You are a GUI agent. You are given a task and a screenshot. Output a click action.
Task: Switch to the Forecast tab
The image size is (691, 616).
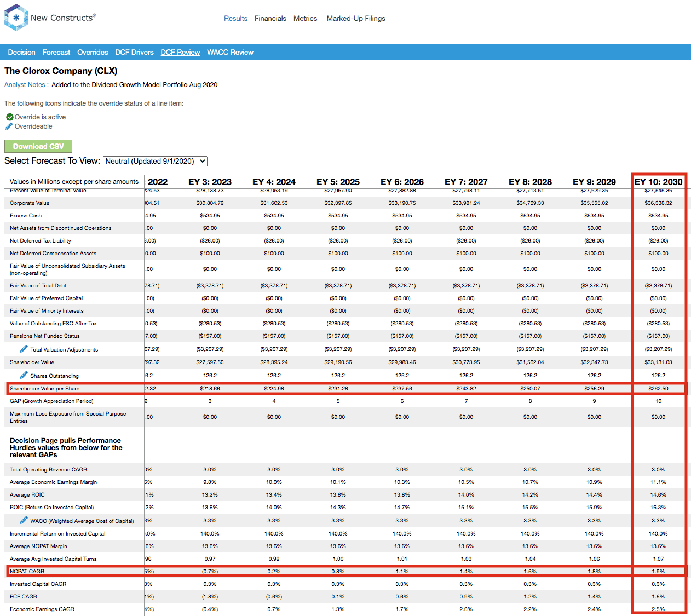pyautogui.click(x=56, y=53)
